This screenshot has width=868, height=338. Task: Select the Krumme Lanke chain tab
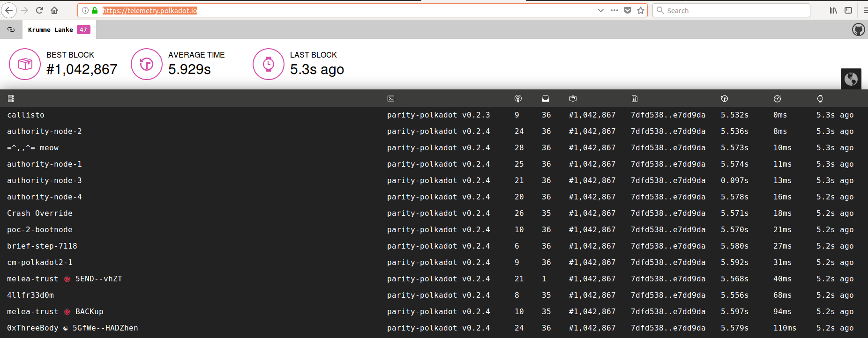click(59, 29)
